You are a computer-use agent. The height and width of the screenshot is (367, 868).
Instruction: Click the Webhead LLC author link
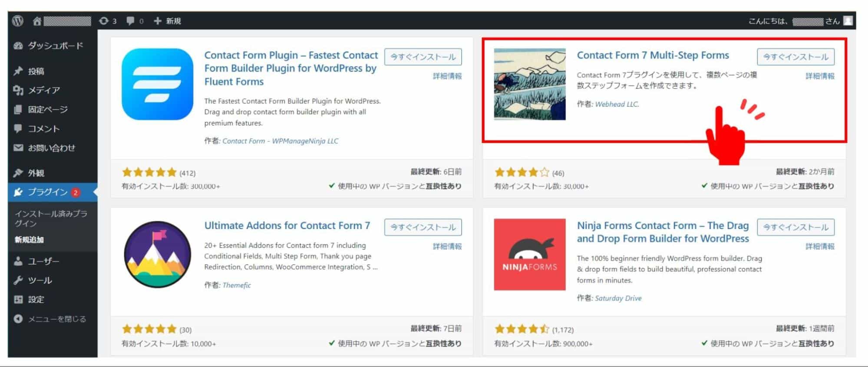617,104
